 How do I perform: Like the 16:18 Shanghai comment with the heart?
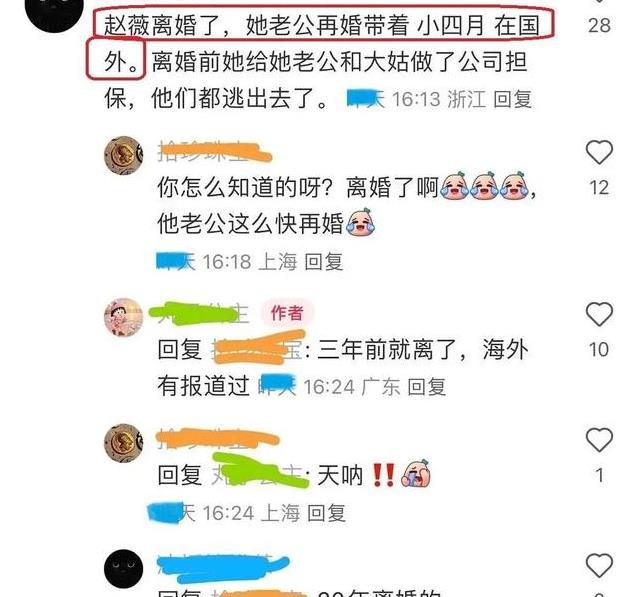(x=599, y=152)
